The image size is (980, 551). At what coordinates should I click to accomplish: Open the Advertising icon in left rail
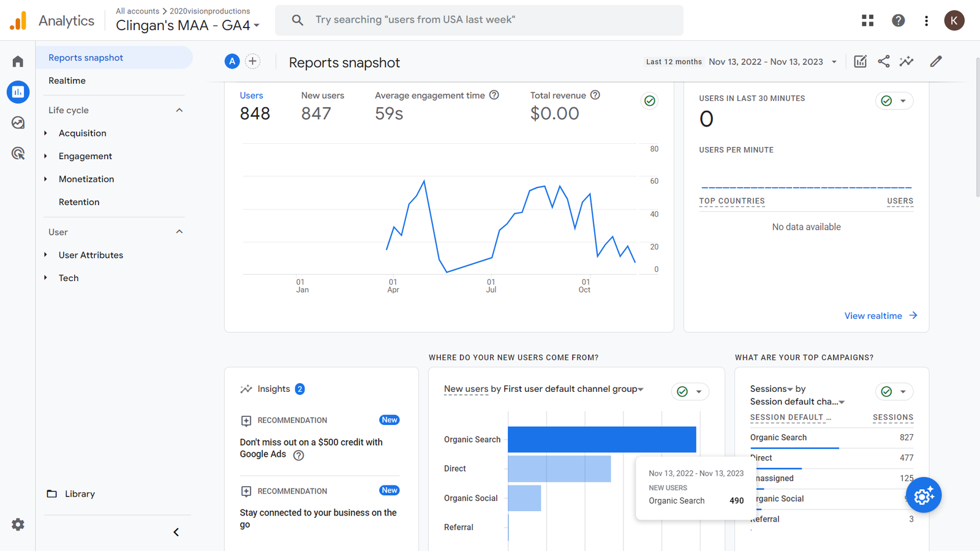[18, 153]
